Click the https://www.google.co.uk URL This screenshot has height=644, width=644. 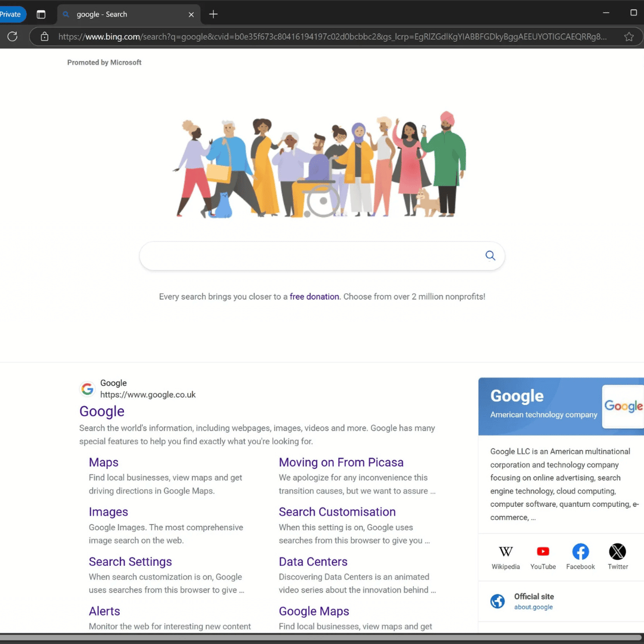click(x=148, y=395)
